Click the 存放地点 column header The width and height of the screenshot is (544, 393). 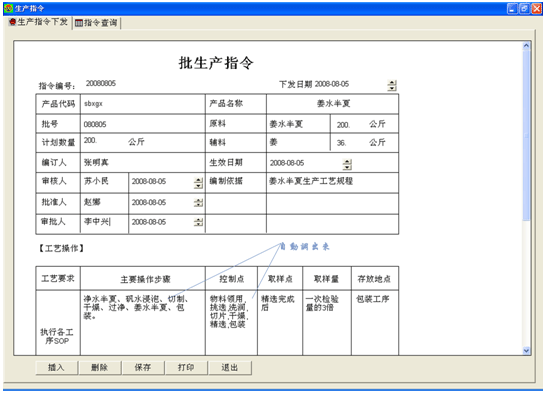coord(375,279)
